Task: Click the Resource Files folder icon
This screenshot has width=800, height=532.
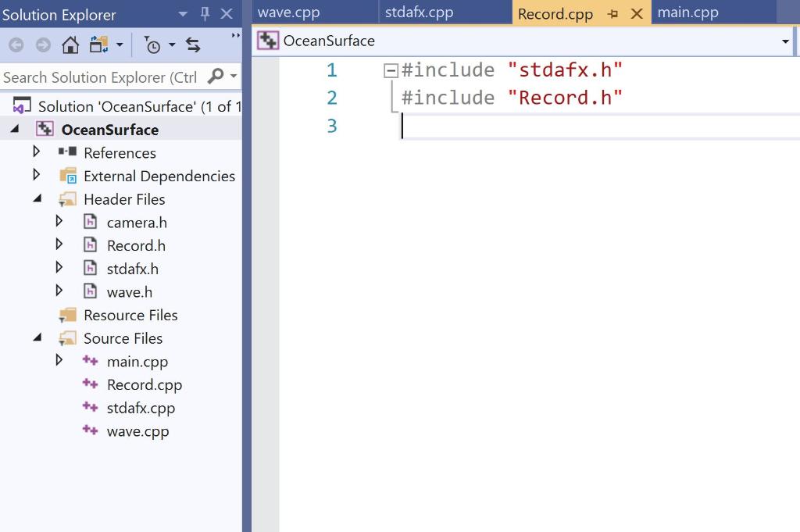Action: [67, 315]
